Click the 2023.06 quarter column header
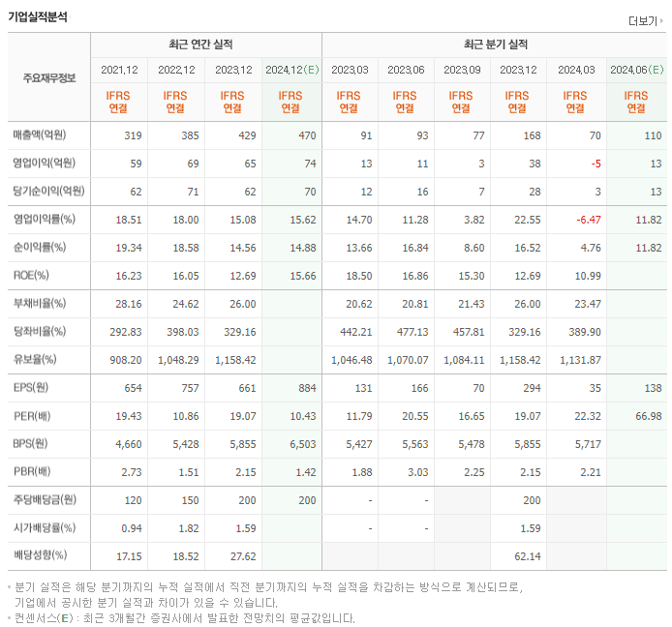672x627 pixels. pos(406,70)
